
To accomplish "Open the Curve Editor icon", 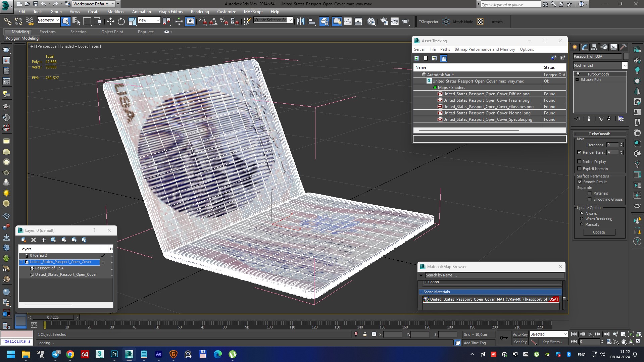I will point(348,21).
